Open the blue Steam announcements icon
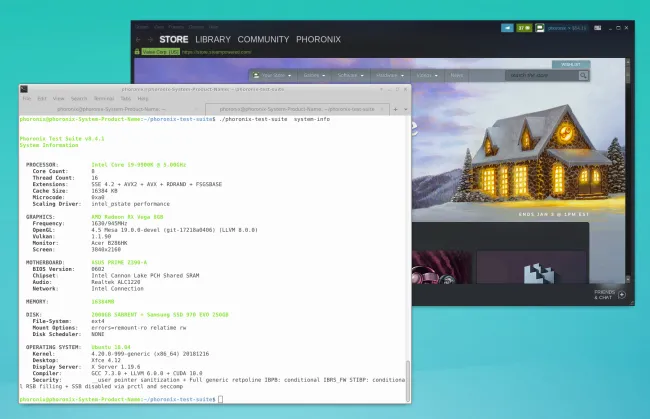Viewport: 650px width, 419px height. click(507, 28)
